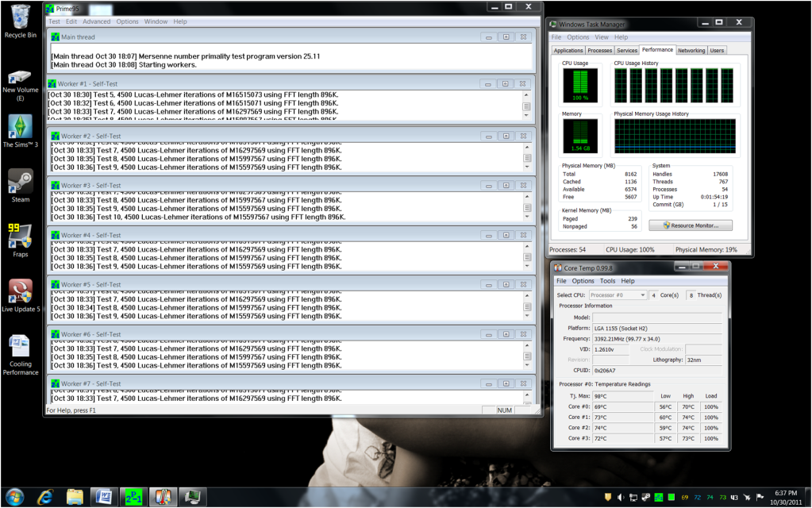Open Prime95's Window menu
Screen dimensions: 812x508
156,21
